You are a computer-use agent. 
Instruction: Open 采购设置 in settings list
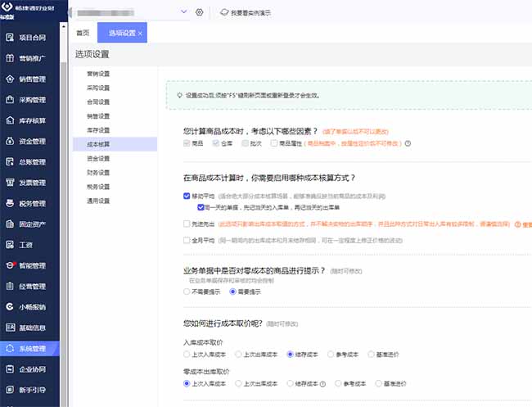click(x=97, y=88)
